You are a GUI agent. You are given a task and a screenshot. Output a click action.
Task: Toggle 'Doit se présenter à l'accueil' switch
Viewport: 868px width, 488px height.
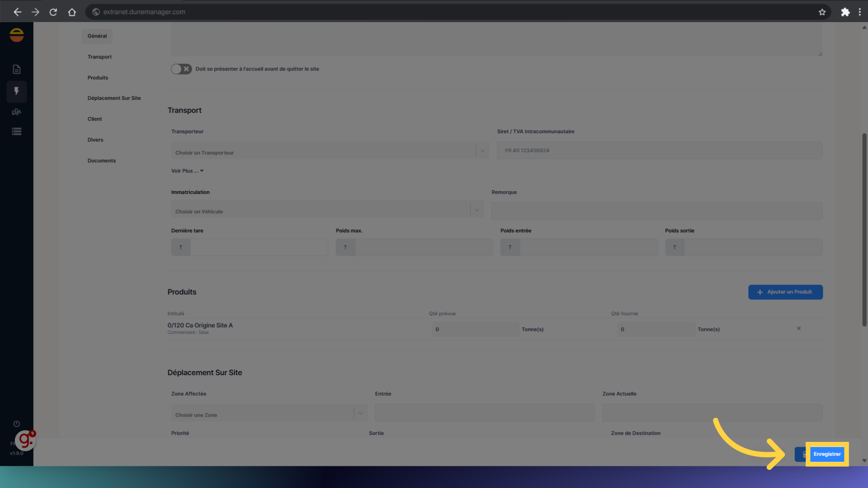[181, 69]
